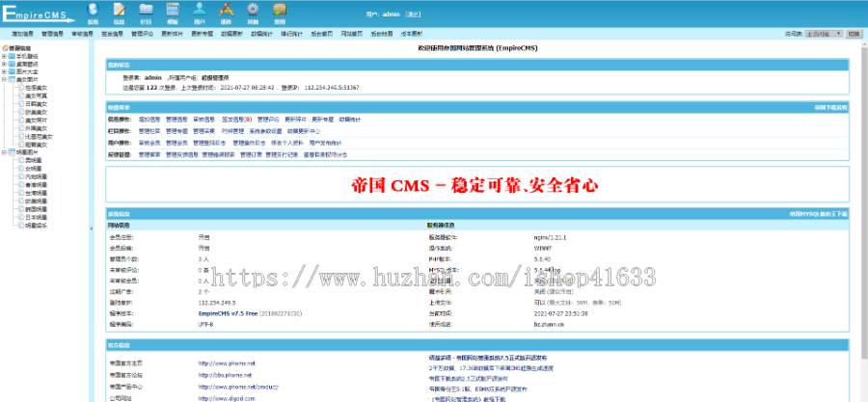Open 管理订单 in the quick menu
The height and width of the screenshot is (402, 868).
coord(251,155)
